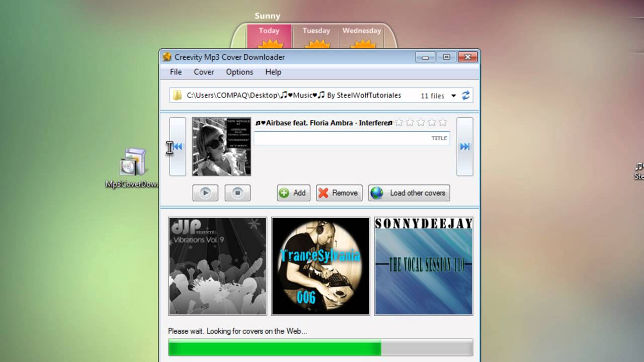Minimize the Creevity Mp3 Cover Downloader window
The width and height of the screenshot is (644, 362).
point(426,57)
